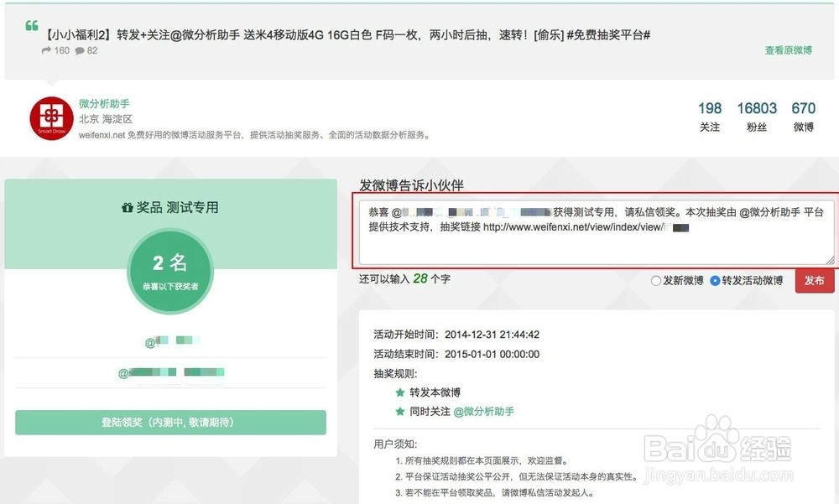Click 登陆领奖（内测中, 敬请期待）button

point(170,422)
